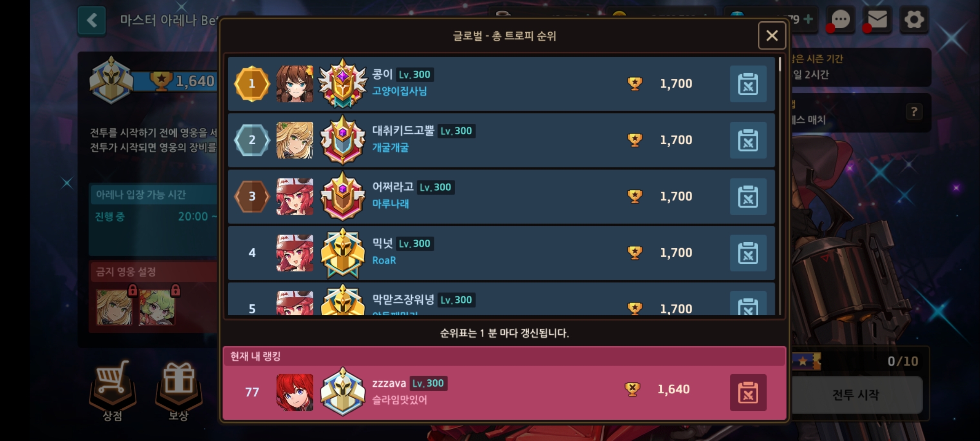
Task: Open battle record icon for 콩이
Action: click(x=748, y=84)
